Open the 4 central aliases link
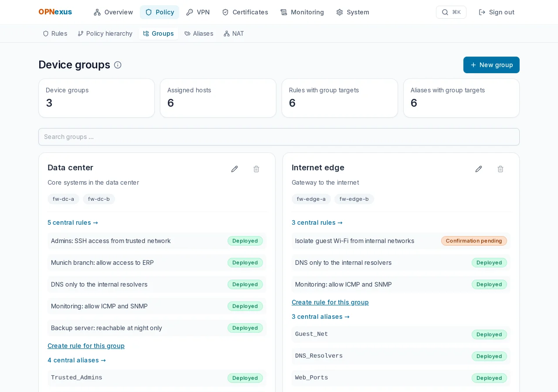Viewport: 558px width, 392px height. click(77, 360)
